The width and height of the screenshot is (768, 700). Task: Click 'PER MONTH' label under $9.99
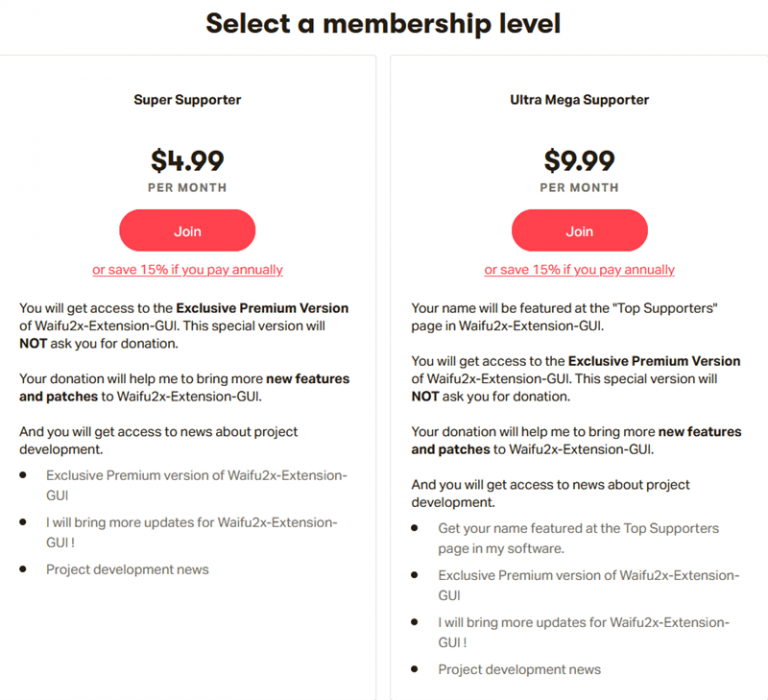[x=579, y=188]
